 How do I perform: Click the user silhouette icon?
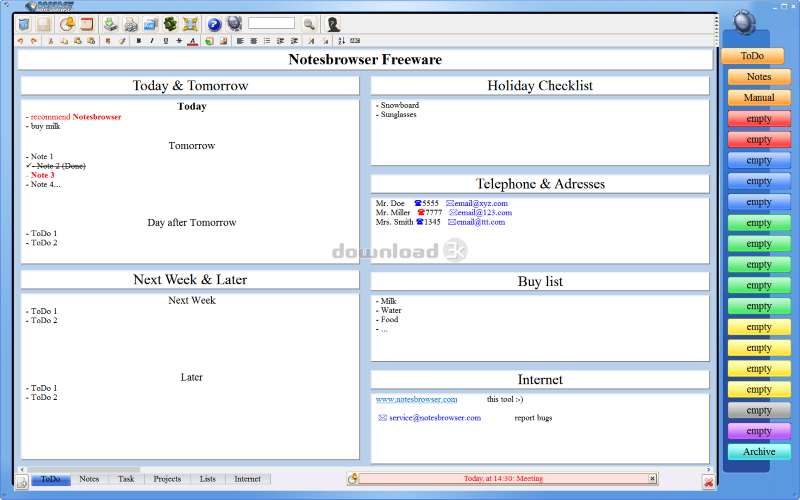[x=333, y=23]
